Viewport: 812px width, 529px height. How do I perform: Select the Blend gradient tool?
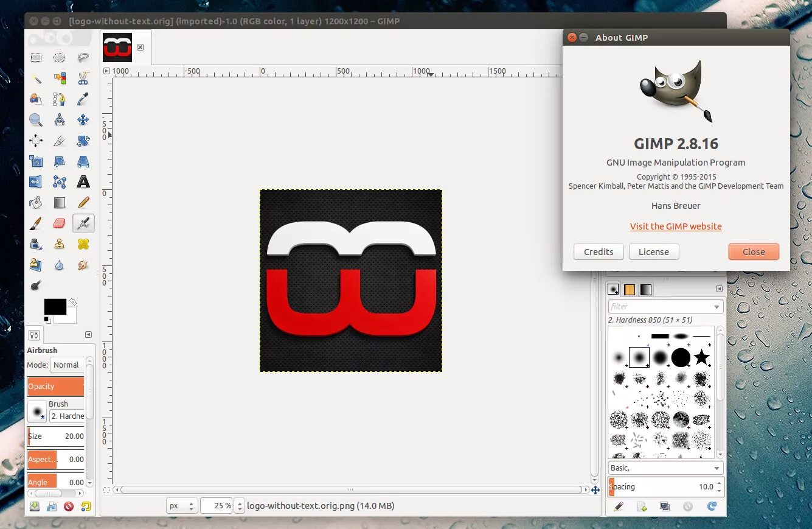[x=59, y=203]
